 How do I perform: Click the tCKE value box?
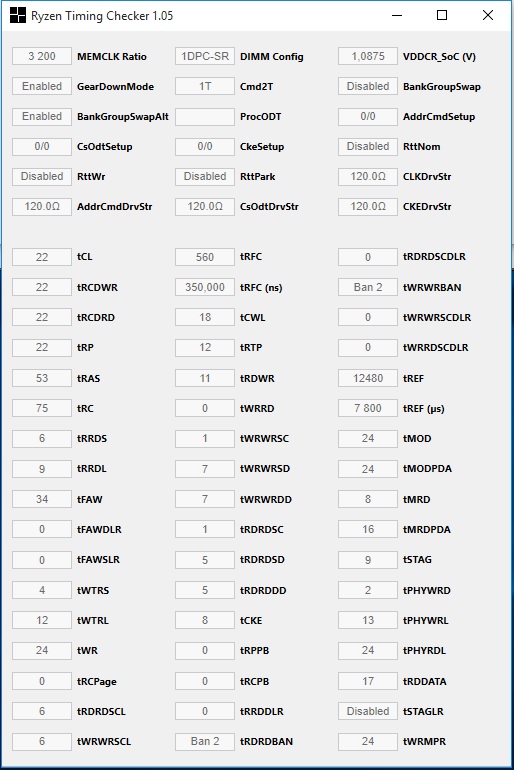205,620
